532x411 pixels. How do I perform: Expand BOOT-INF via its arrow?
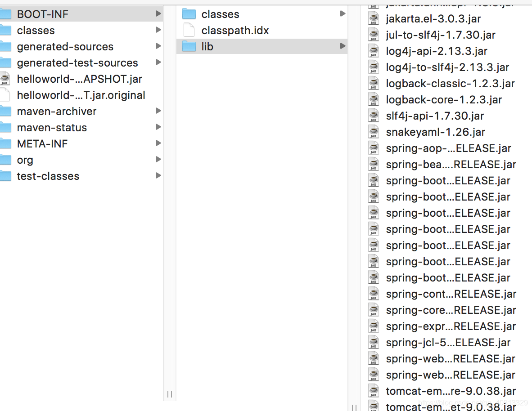pyautogui.click(x=158, y=13)
